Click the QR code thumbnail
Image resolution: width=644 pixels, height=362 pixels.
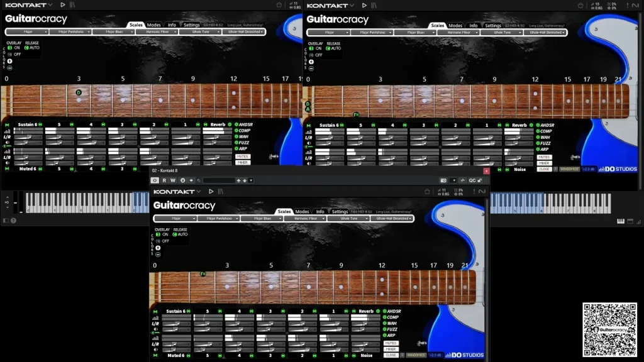[609, 329]
